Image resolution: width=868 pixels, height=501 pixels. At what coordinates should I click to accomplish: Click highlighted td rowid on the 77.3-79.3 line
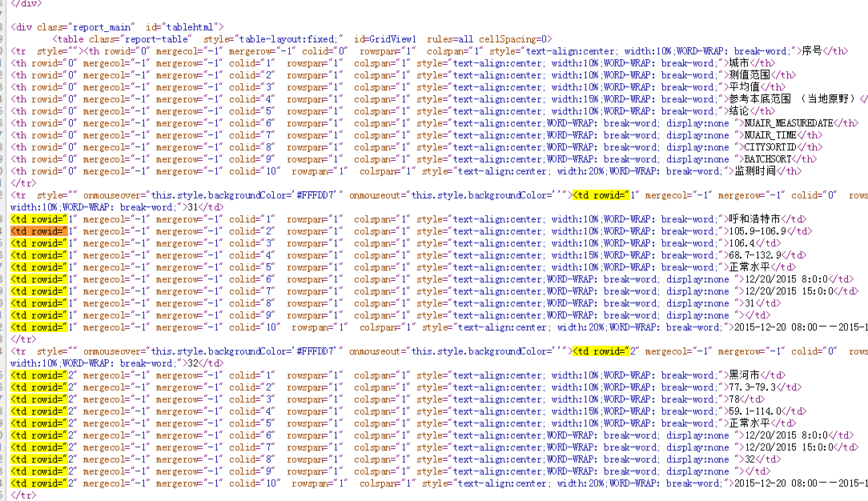[x=38, y=387]
